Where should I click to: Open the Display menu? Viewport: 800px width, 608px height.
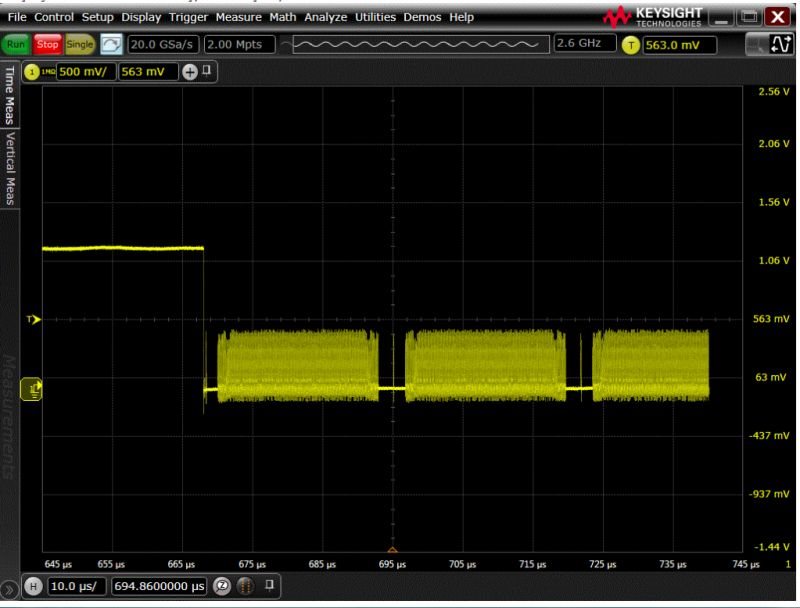(x=141, y=17)
